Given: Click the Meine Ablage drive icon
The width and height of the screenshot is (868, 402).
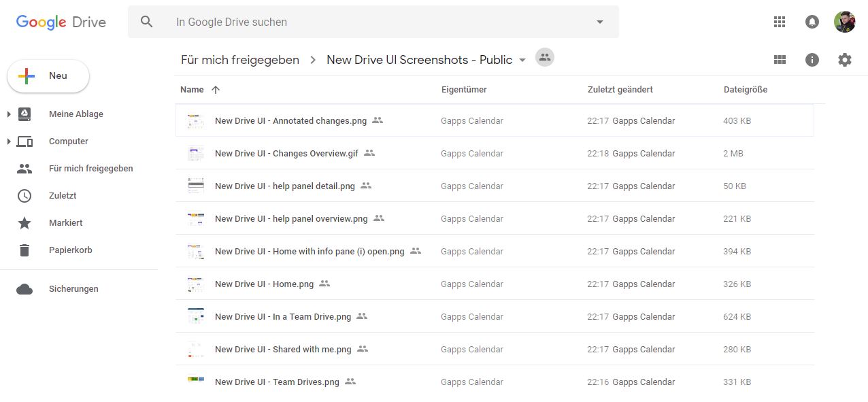Looking at the screenshot, I should coord(24,114).
